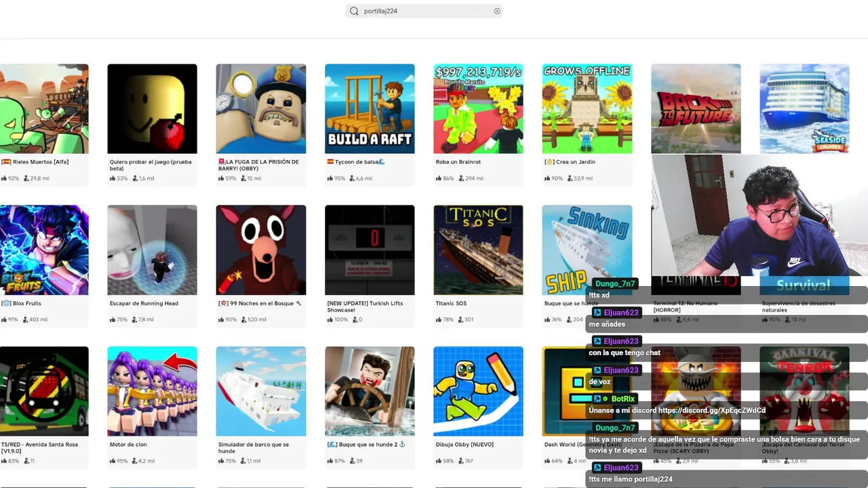Screen dimensions: 868x488
Task: Open the Turkish Lifts Showcase thumbnail
Action: (370, 250)
